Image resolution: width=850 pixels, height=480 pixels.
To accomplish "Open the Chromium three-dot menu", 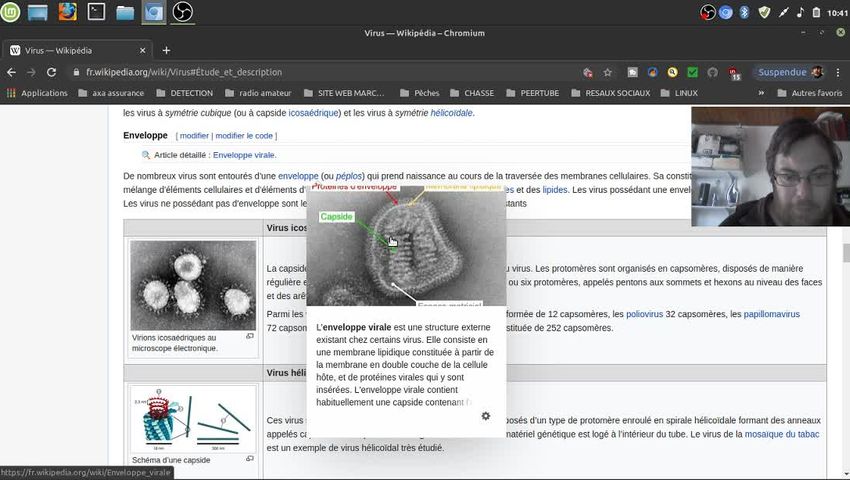I will coord(838,72).
